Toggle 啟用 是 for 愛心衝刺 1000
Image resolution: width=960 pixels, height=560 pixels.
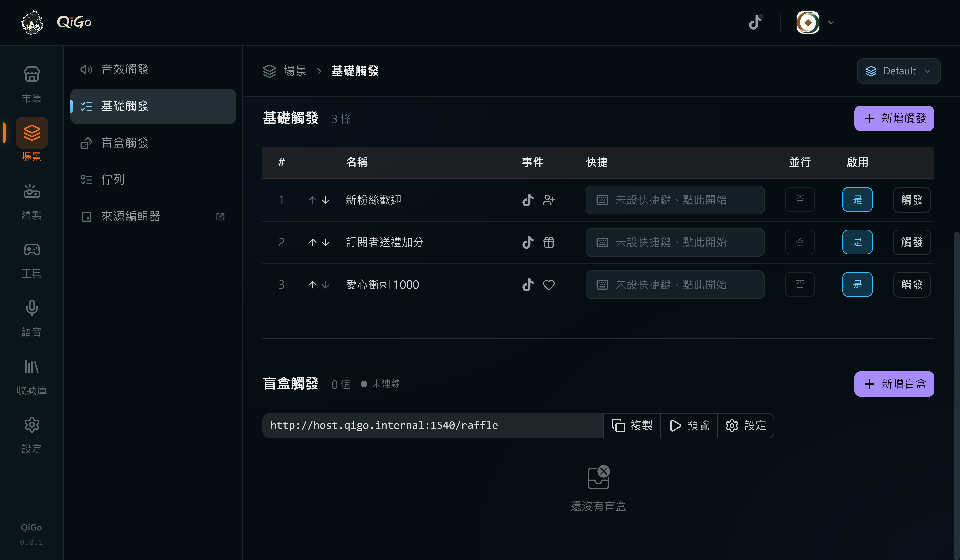tap(857, 284)
